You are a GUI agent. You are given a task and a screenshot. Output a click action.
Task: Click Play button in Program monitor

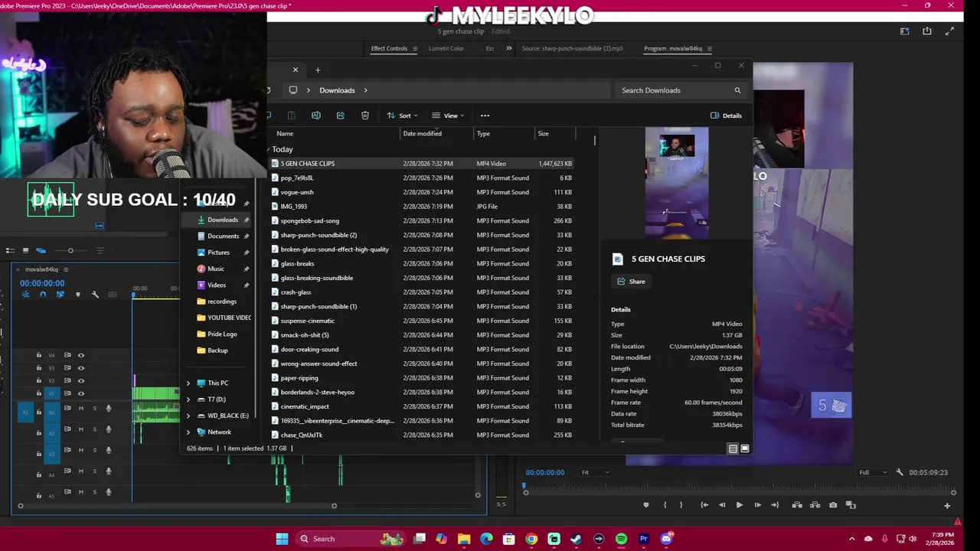pyautogui.click(x=739, y=505)
